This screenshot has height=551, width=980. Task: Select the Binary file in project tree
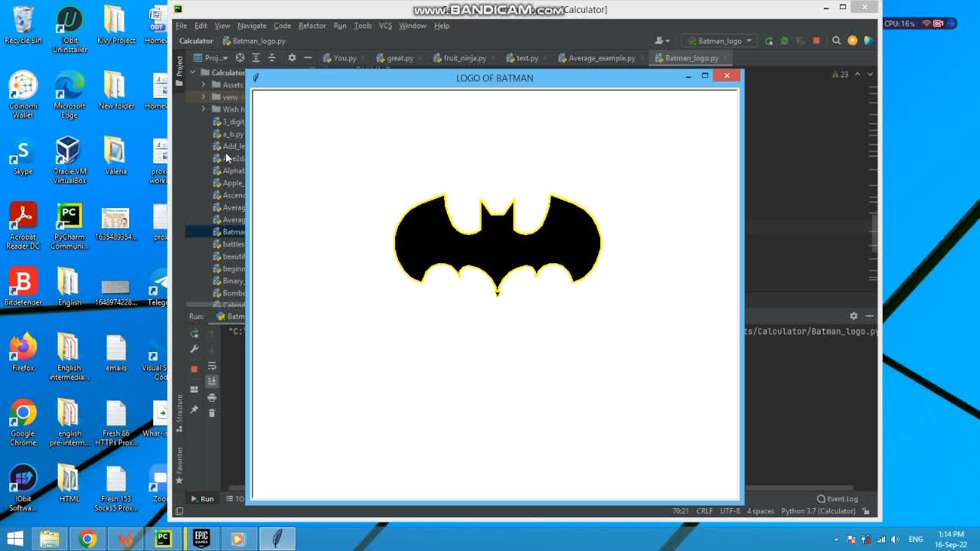click(x=229, y=281)
